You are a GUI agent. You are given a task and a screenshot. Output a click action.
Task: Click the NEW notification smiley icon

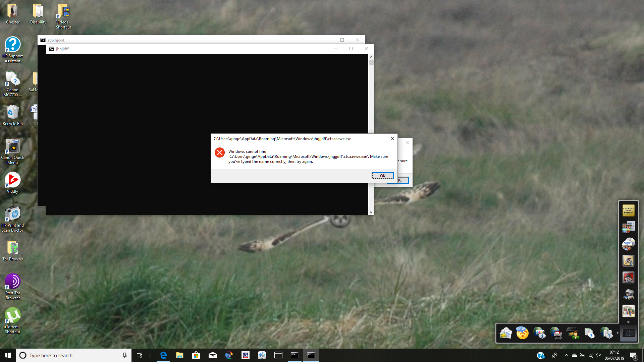pyautogui.click(x=522, y=333)
